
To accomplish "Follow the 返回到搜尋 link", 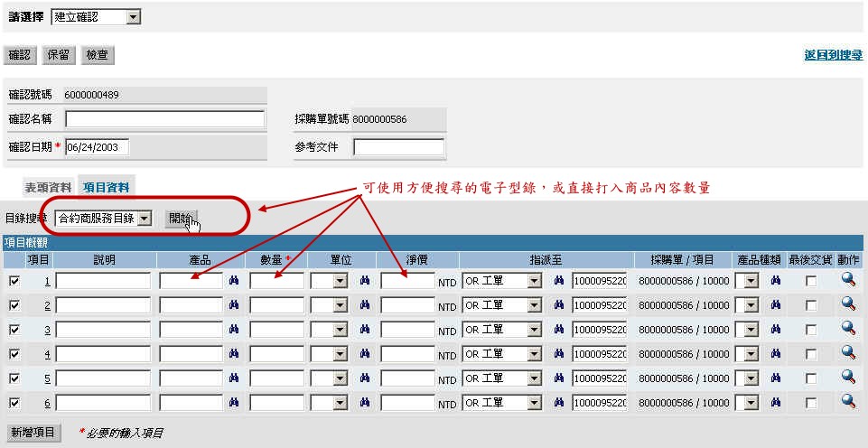I will (833, 55).
